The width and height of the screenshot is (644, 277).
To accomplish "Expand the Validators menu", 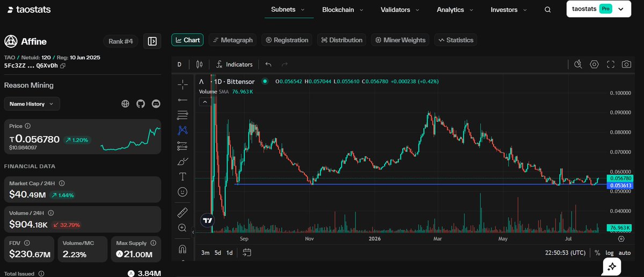I will 399,10.
